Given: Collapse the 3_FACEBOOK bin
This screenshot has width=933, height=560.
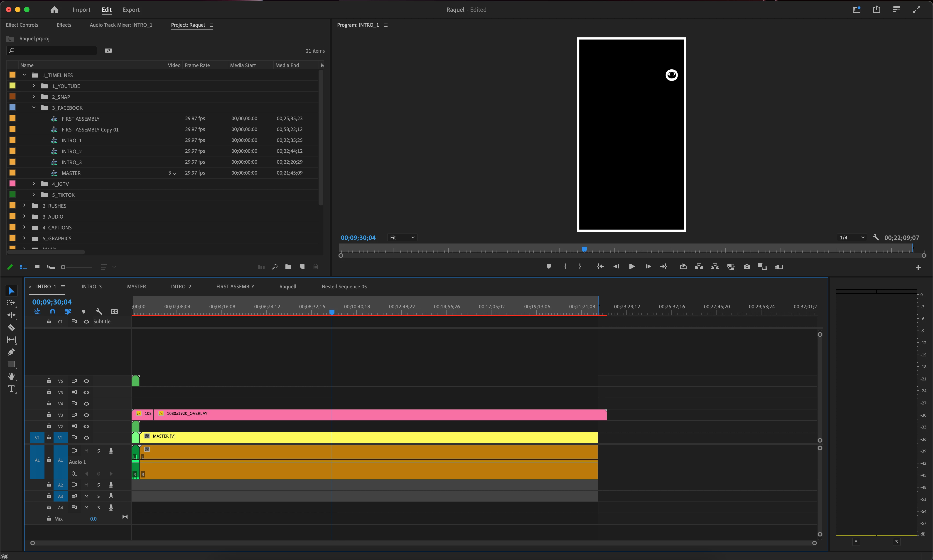Looking at the screenshot, I should pyautogui.click(x=34, y=107).
